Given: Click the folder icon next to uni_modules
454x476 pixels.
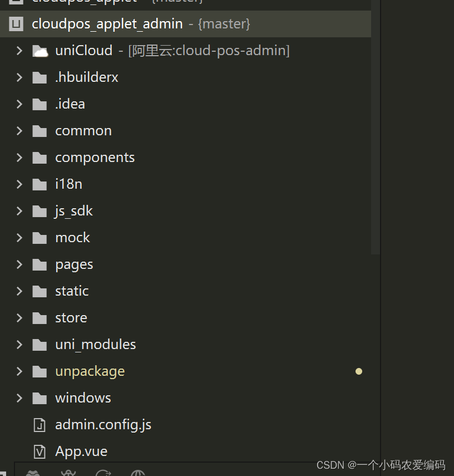Looking at the screenshot, I should pos(40,344).
